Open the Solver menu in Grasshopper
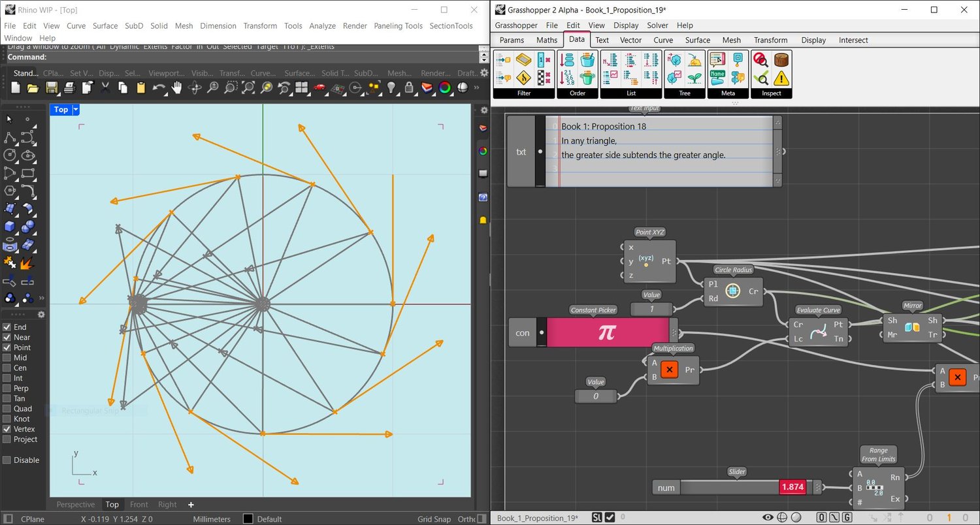Screen dimensions: 980x525 (x=657, y=25)
